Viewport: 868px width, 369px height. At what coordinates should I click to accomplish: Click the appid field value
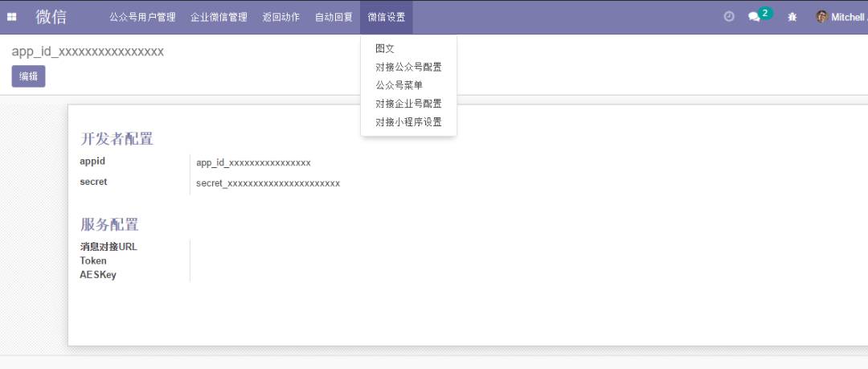[x=253, y=163]
